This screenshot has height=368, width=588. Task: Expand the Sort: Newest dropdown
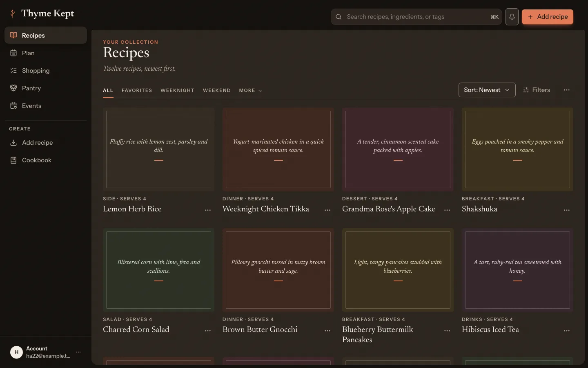[487, 90]
